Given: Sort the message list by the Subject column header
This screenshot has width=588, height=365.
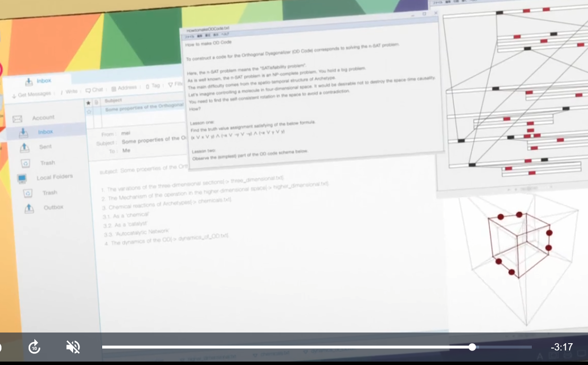Looking at the screenshot, I should pos(113,101).
